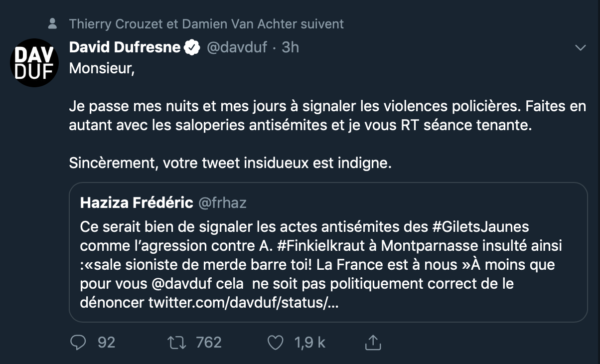Click the @frhaz handle in quoted tweet
Image resolution: width=600 pixels, height=364 pixels.
[x=222, y=203]
